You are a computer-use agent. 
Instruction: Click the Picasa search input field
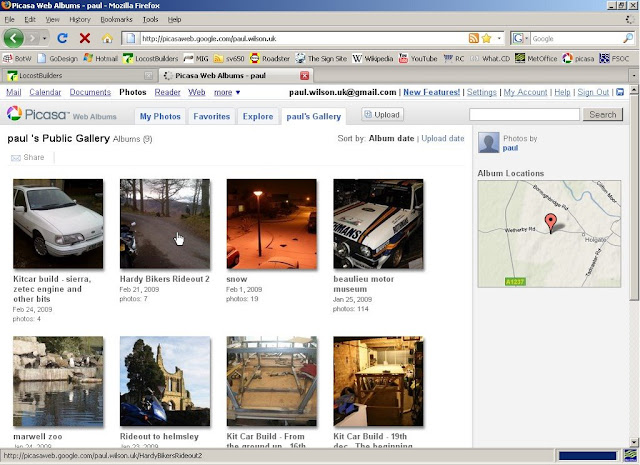click(x=524, y=115)
